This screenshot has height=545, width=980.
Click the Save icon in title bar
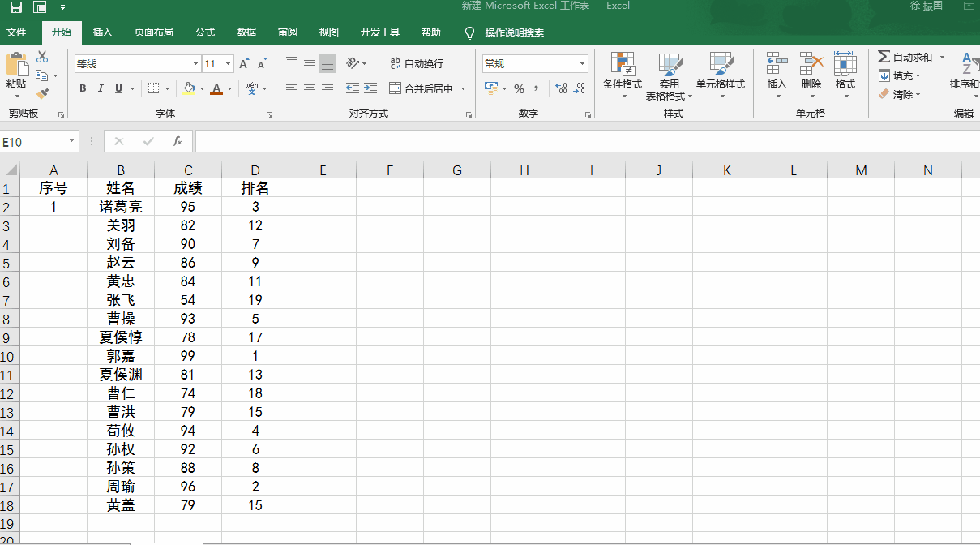coord(15,6)
